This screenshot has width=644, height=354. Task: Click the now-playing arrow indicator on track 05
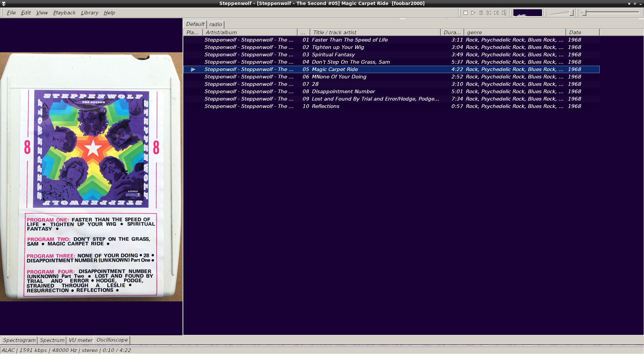[x=193, y=69]
